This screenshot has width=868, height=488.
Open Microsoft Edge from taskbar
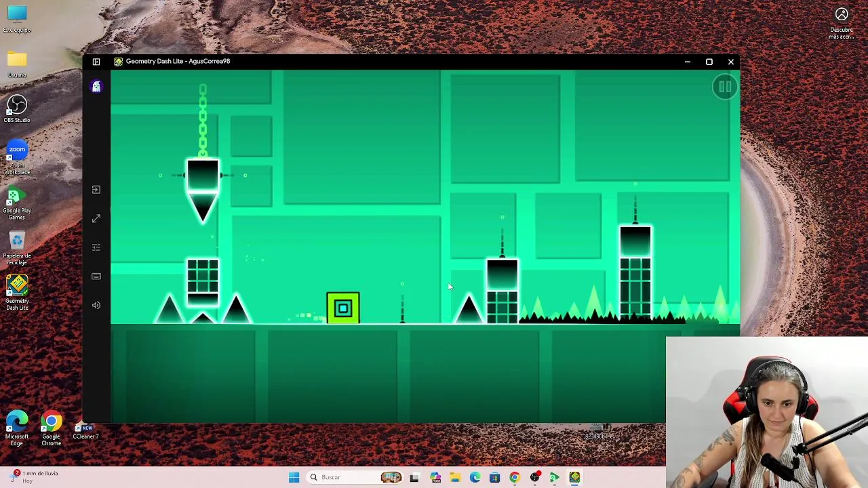(x=475, y=477)
